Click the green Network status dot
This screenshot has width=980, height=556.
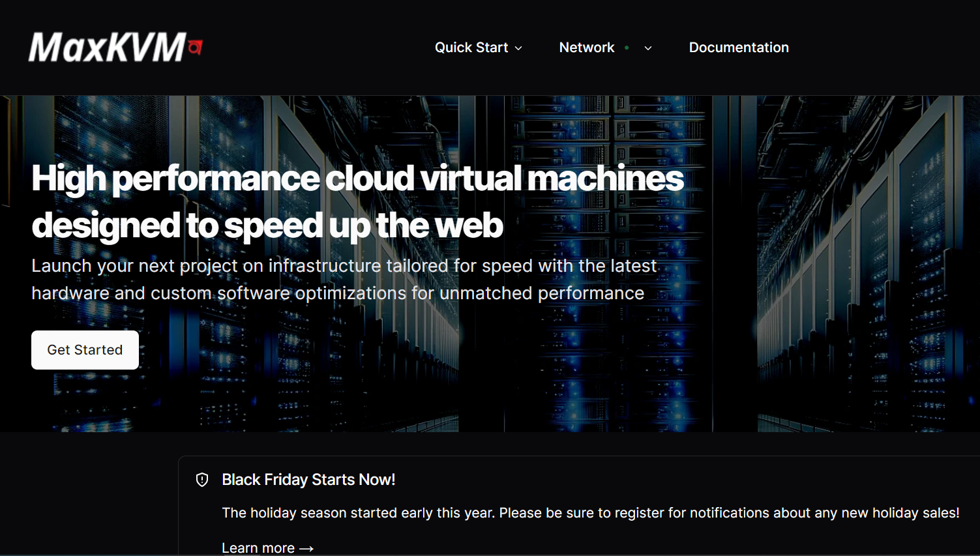[627, 48]
